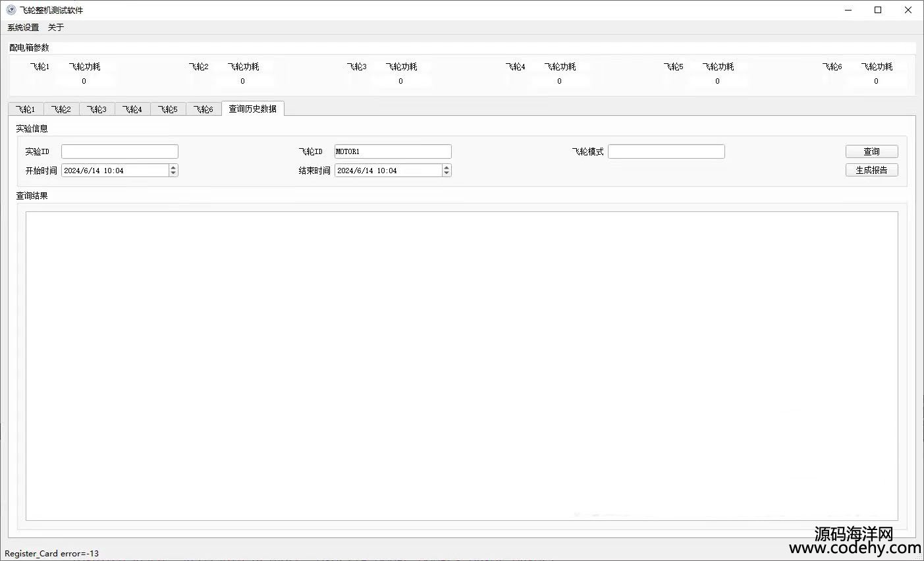
Task: Open the 关于 menu
Action: pos(56,27)
